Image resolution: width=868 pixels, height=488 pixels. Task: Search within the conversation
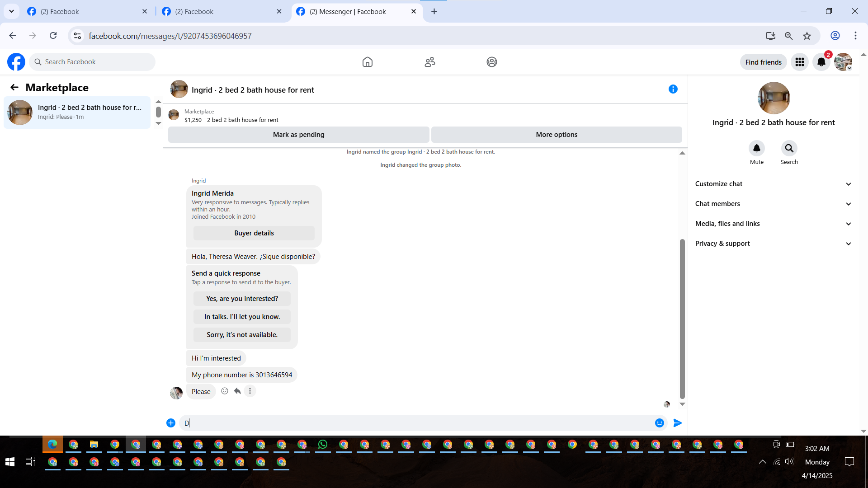pyautogui.click(x=789, y=149)
